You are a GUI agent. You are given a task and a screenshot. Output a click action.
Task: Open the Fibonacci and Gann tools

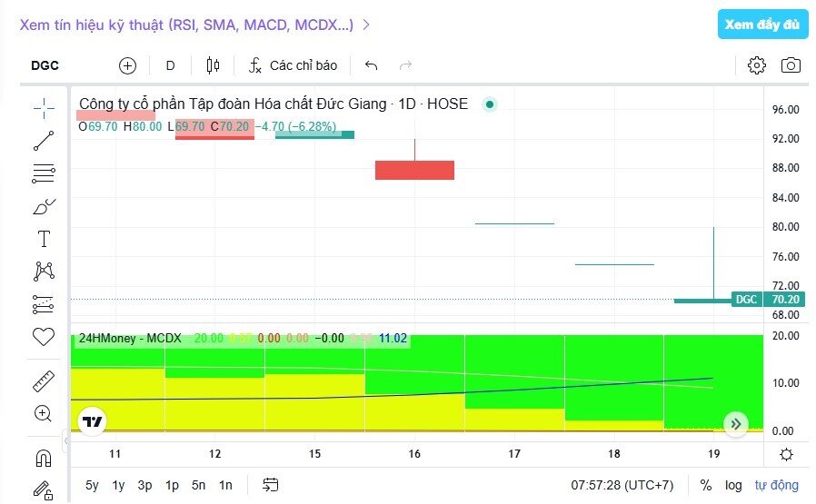click(x=44, y=173)
